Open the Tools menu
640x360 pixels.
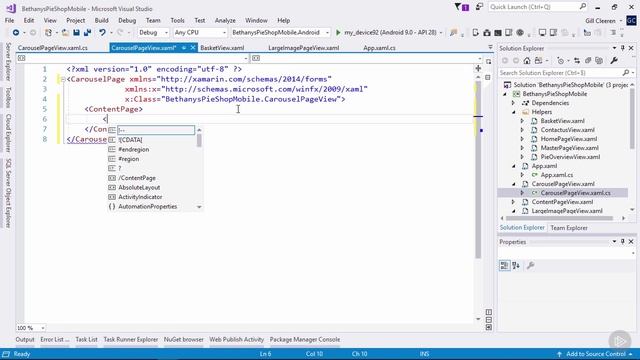click(x=177, y=20)
